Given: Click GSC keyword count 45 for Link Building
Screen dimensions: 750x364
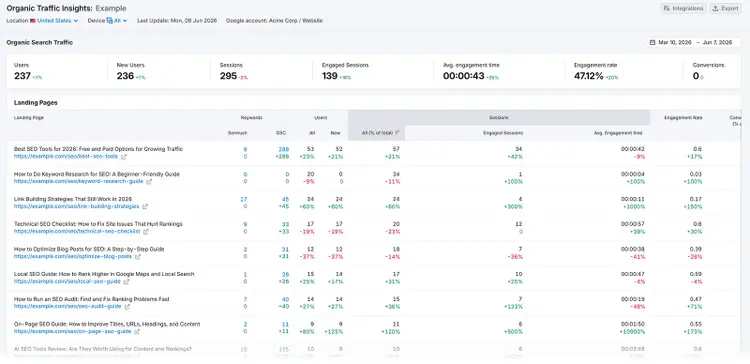Looking at the screenshot, I should click(286, 199).
